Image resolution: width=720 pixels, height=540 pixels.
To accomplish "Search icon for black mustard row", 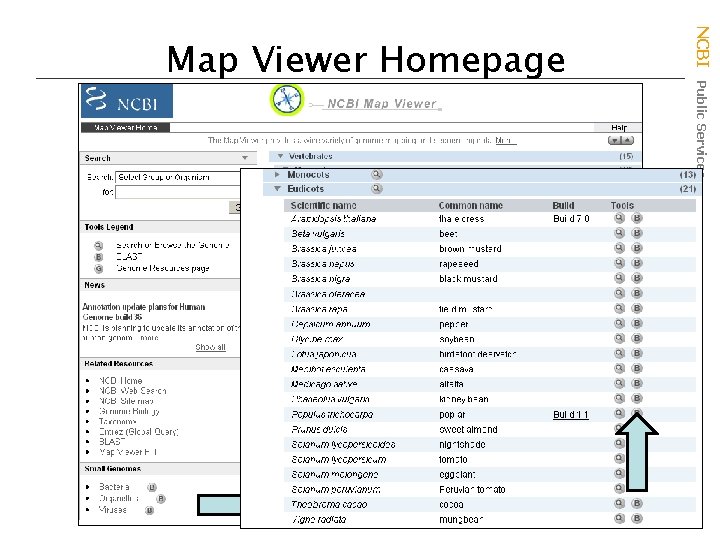I will pos(619,278).
